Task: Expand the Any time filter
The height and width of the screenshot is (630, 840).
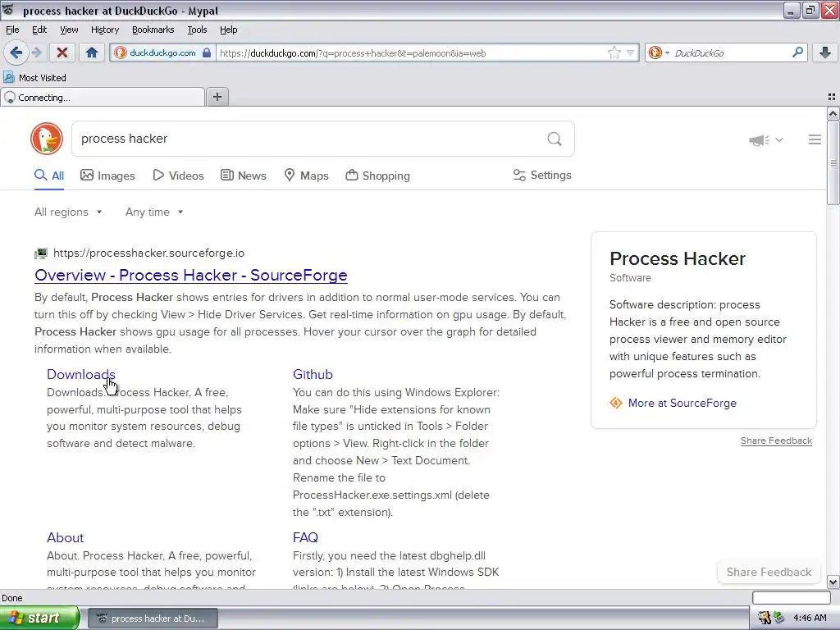Action: 154,212
